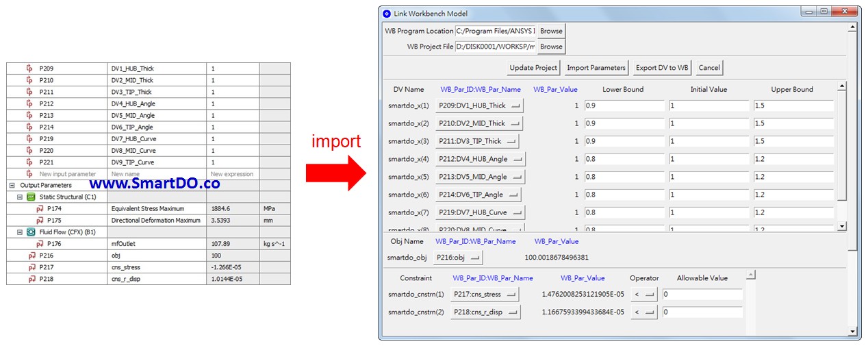
Task: Collapse the Static Structural (C1) group
Action: pyautogui.click(x=20, y=197)
